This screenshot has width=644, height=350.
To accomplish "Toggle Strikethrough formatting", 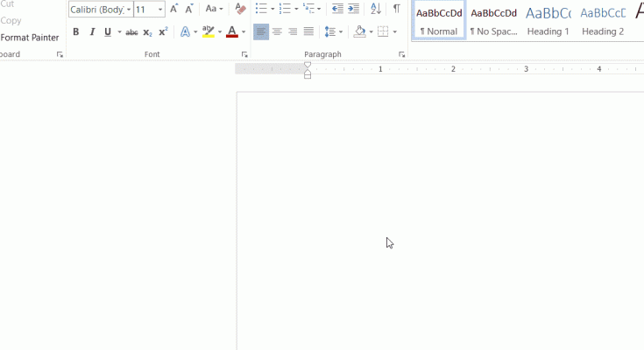I will pyautogui.click(x=131, y=32).
